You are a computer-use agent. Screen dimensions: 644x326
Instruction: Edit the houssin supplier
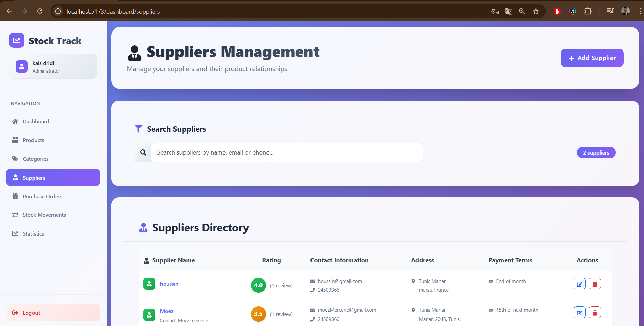point(579,284)
